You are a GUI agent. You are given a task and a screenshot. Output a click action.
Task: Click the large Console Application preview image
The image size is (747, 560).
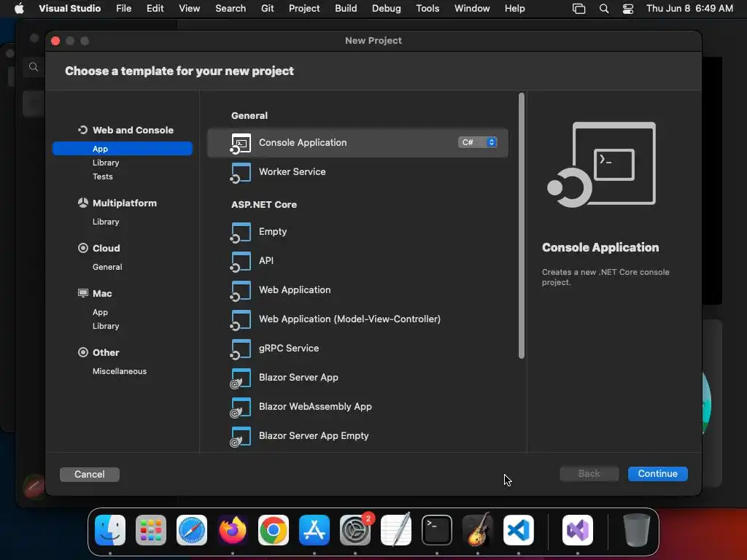[602, 165]
